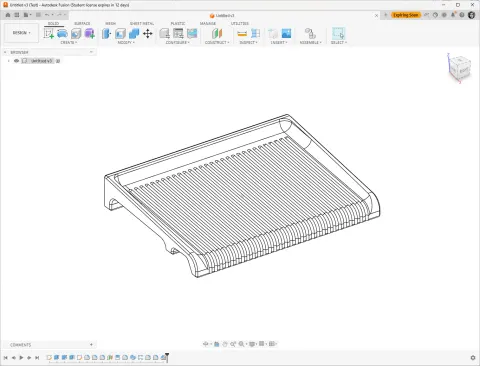Click the Interference inspect icon

(x=256, y=33)
